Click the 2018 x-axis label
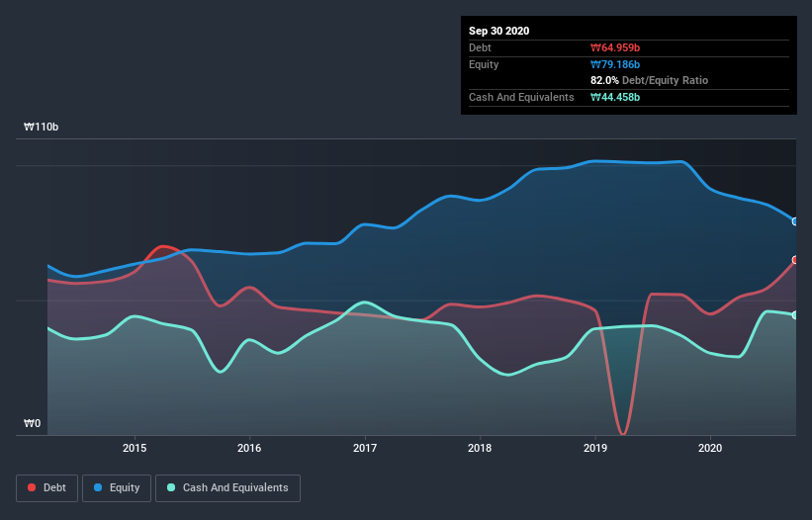Screen dimensions: 812x520 click(480, 448)
